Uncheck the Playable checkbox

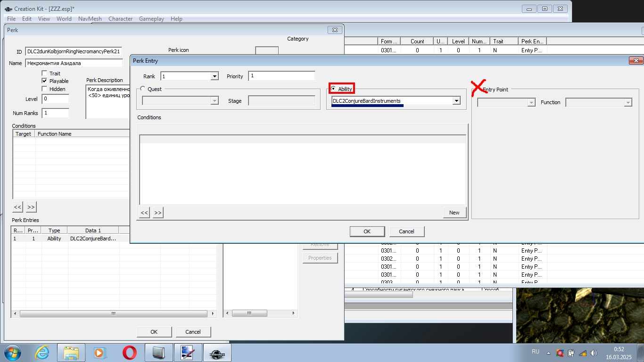tap(44, 81)
